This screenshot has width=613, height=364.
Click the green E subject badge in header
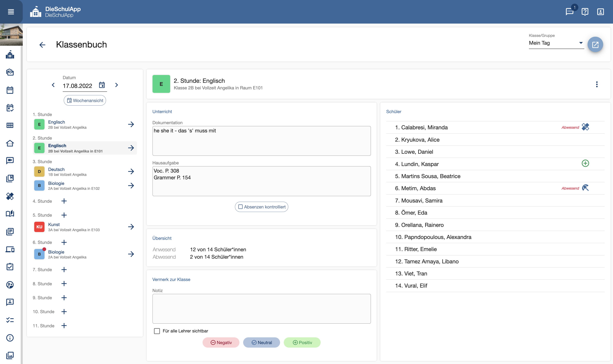tap(161, 84)
